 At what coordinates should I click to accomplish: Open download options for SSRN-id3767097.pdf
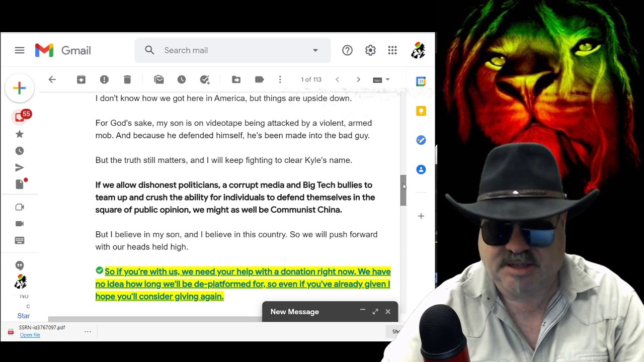88,331
